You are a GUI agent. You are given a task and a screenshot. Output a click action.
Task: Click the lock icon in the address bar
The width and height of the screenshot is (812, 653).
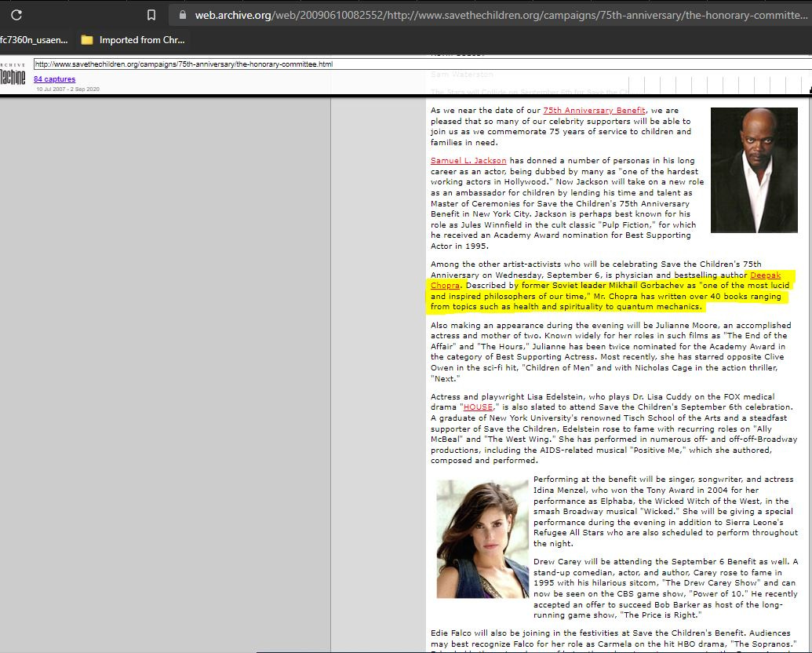pos(182,15)
